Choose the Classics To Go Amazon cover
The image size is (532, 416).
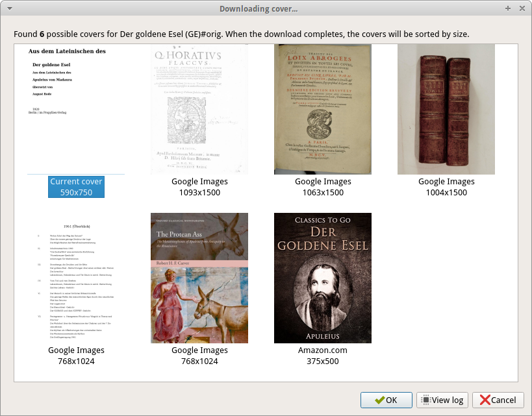323,278
